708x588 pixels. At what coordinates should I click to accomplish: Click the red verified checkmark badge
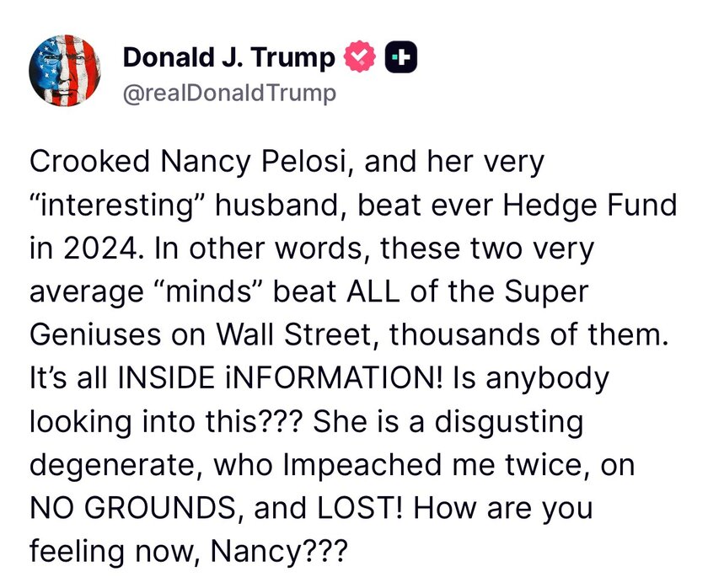tap(359, 56)
